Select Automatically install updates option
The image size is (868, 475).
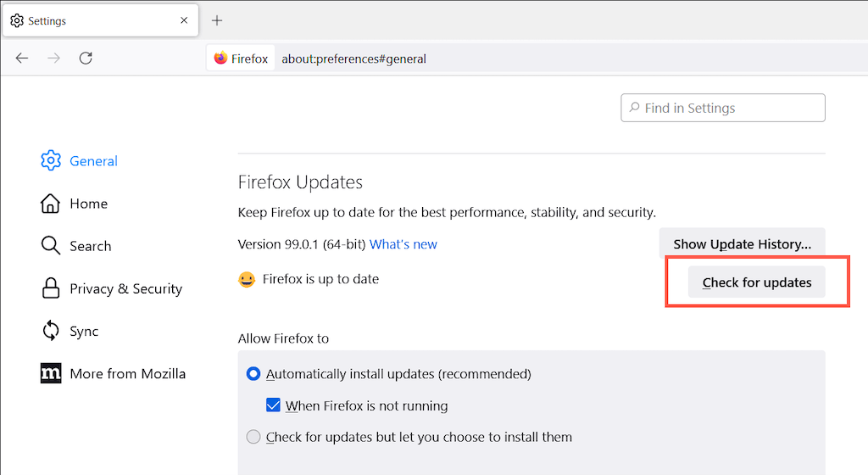point(253,374)
